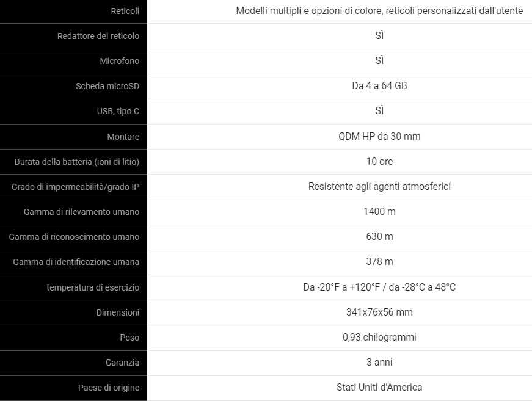Screen dimensions: 532x401
Task: Click the 'QDM HP da 30 mm' value
Action: coord(379,136)
